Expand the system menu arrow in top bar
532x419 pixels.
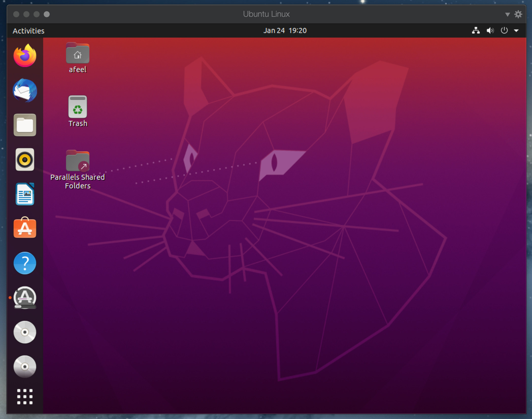pyautogui.click(x=516, y=30)
